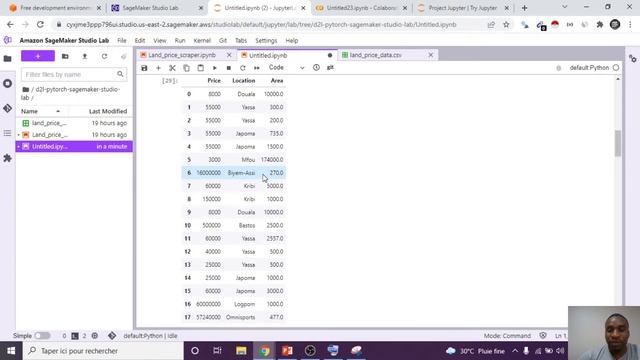Refresh the file list icon
Viewport: 640px width, 360px height.
coord(104,56)
